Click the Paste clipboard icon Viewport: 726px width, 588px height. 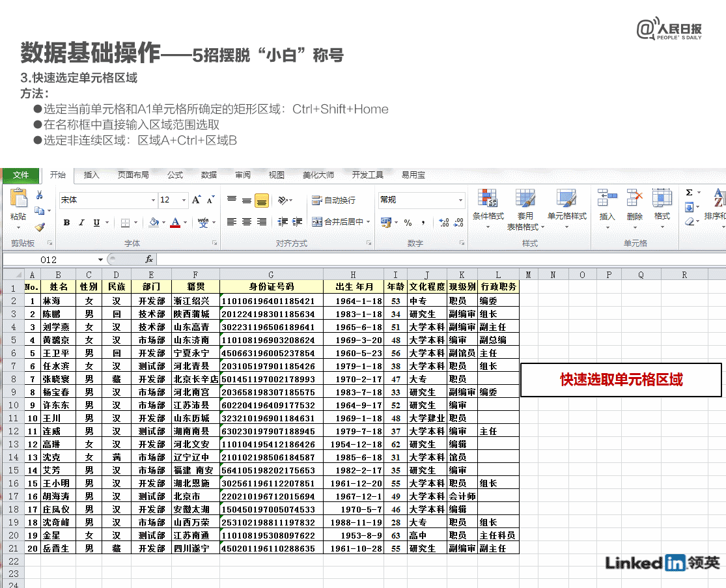click(18, 198)
